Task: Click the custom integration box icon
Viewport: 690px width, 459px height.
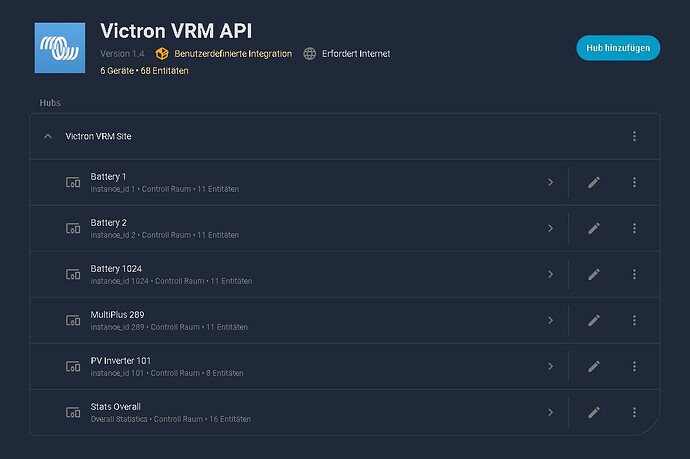Action: pos(163,53)
